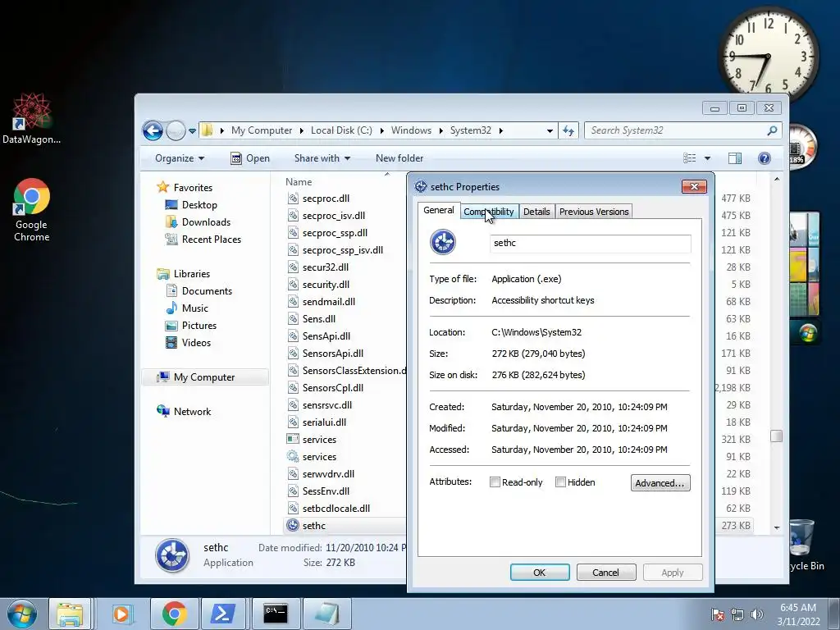Expand the view options dropdown arrow
840x630 pixels.
(707, 158)
